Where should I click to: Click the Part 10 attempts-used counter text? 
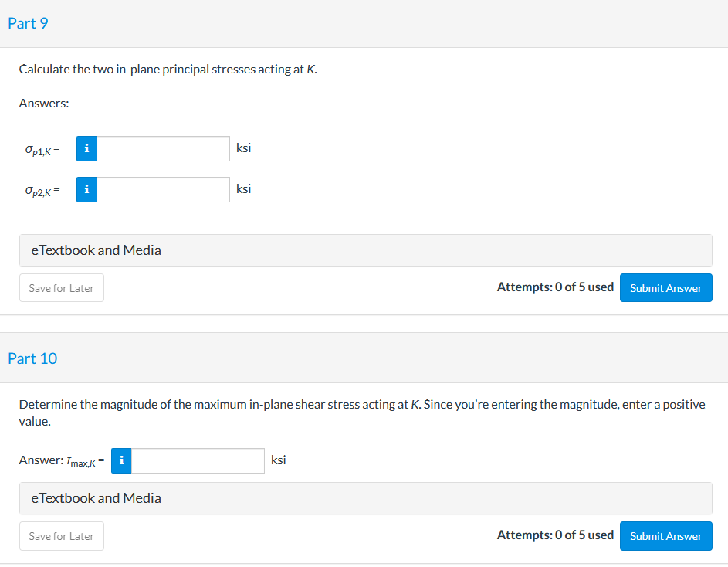[555, 535]
